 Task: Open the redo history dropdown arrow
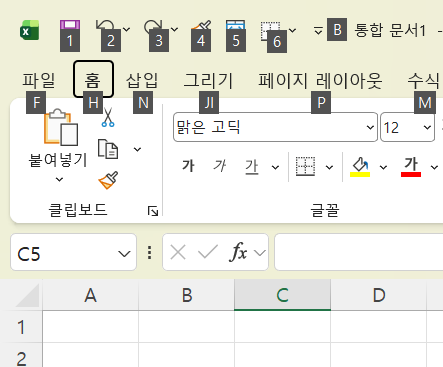(x=174, y=30)
